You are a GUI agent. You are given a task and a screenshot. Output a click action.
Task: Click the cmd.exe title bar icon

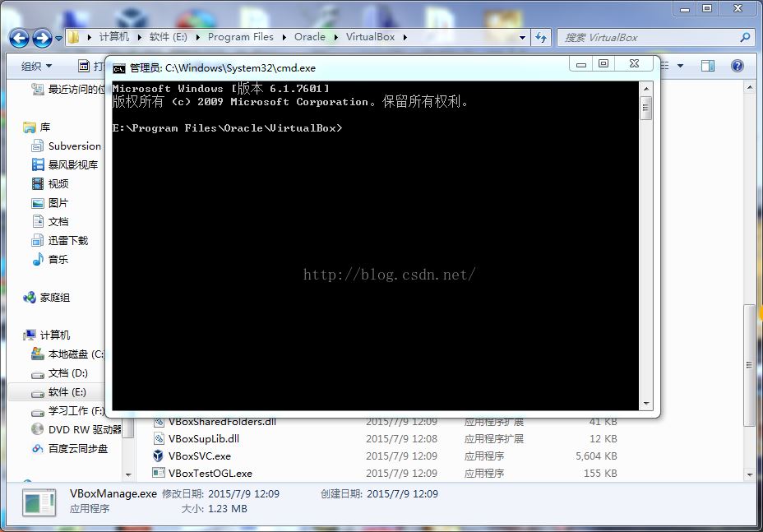coord(118,68)
